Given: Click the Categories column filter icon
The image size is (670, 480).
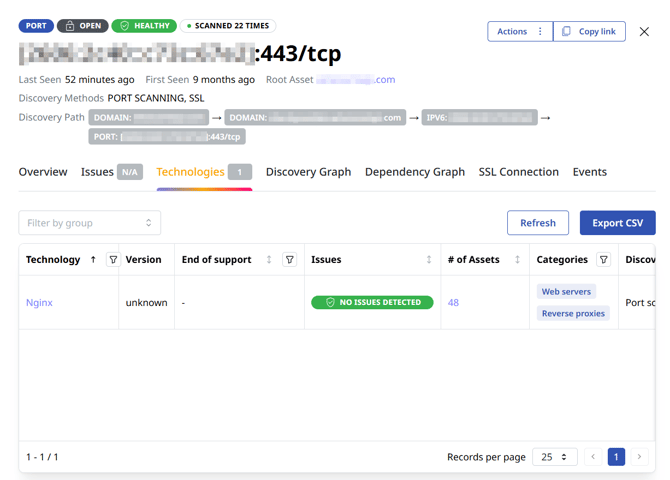Looking at the screenshot, I should click(604, 260).
